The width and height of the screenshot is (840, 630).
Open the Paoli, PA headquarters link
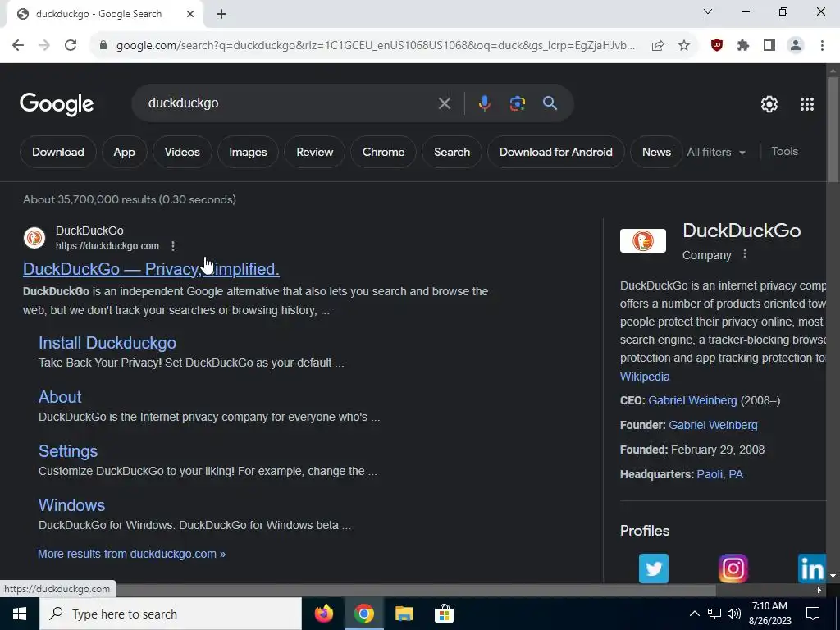coord(719,475)
